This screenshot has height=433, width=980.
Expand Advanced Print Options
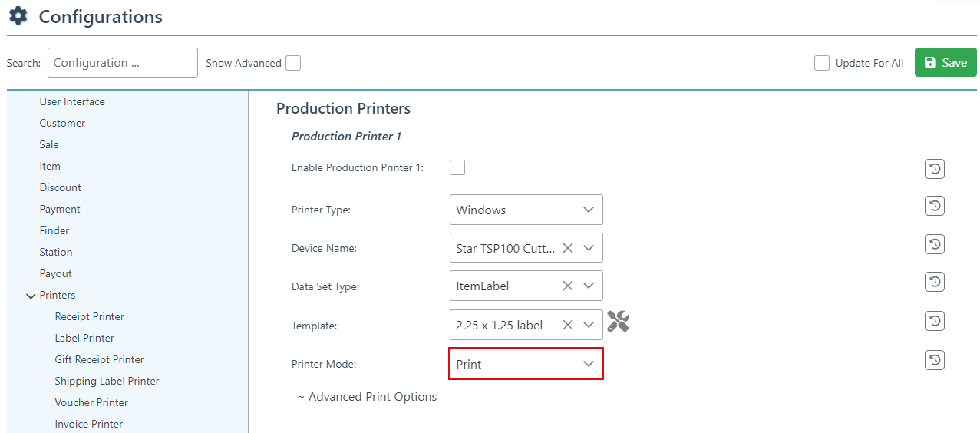(367, 397)
